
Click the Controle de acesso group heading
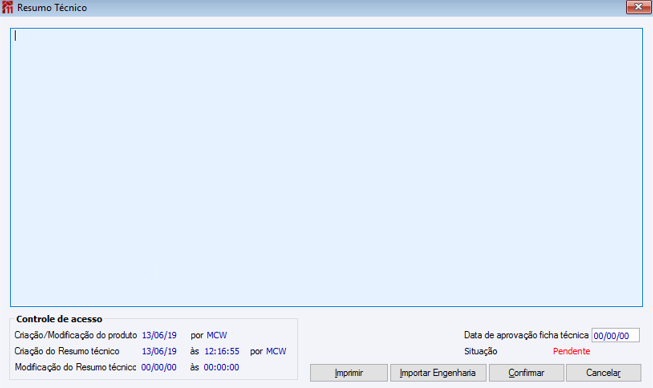pos(59,319)
